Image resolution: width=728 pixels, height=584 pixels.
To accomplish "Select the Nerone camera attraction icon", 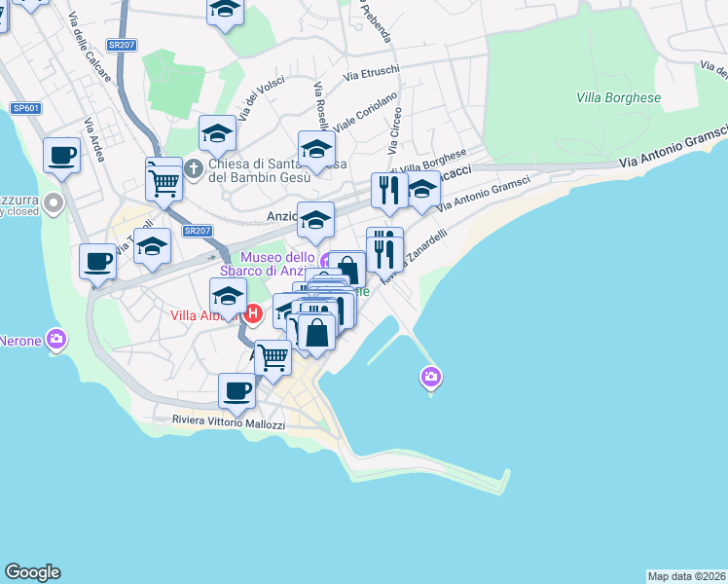I will tap(56, 340).
